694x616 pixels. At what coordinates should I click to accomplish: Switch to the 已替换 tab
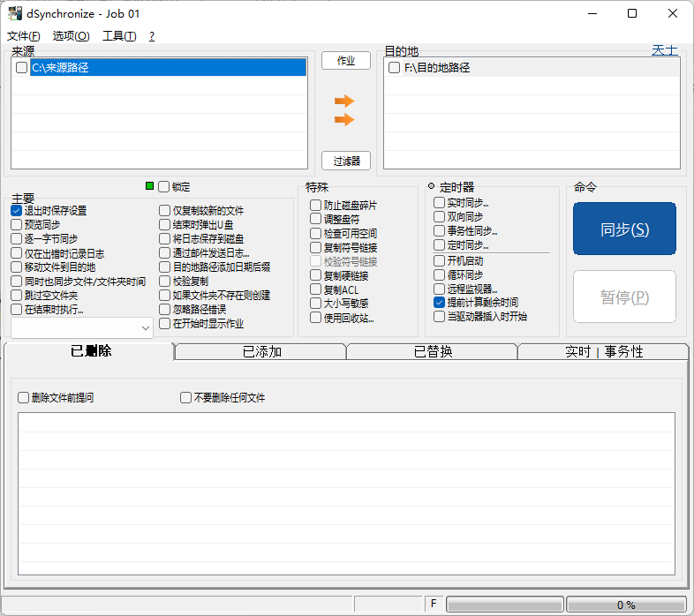tap(433, 352)
